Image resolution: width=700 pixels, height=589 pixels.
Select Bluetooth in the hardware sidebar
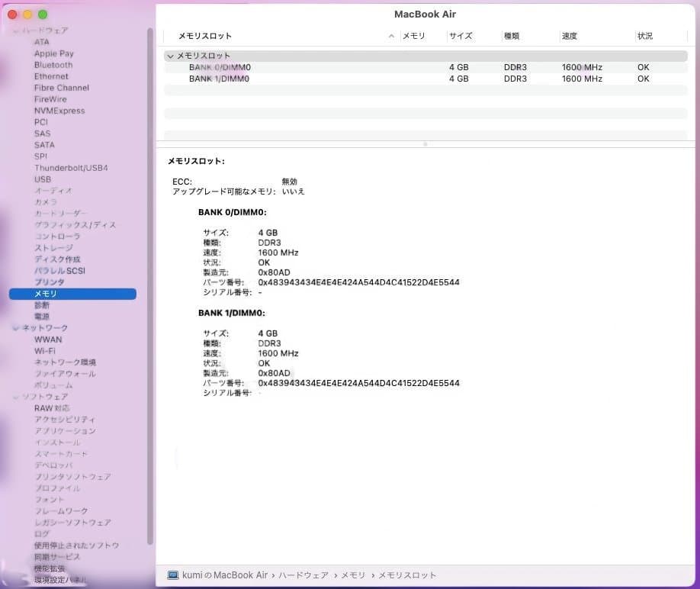[x=53, y=65]
